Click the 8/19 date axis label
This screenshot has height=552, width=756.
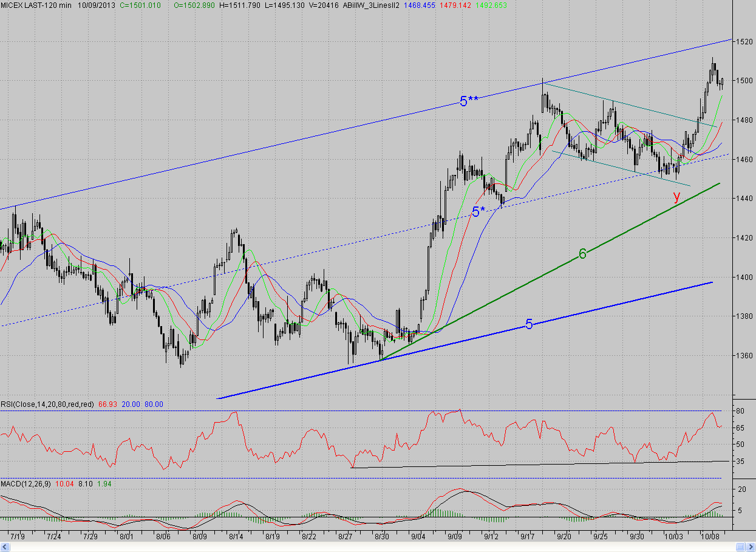pyautogui.click(x=273, y=537)
